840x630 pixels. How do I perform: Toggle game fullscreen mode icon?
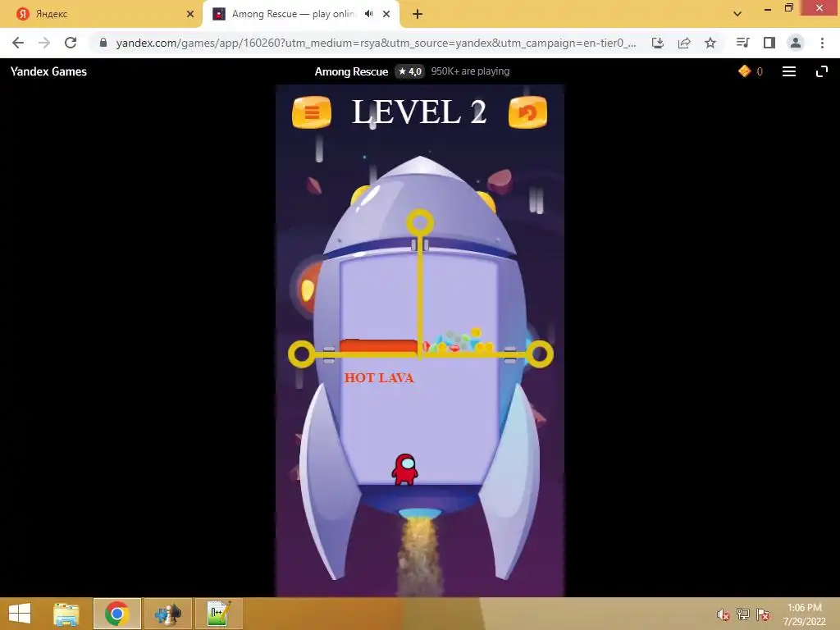point(822,71)
